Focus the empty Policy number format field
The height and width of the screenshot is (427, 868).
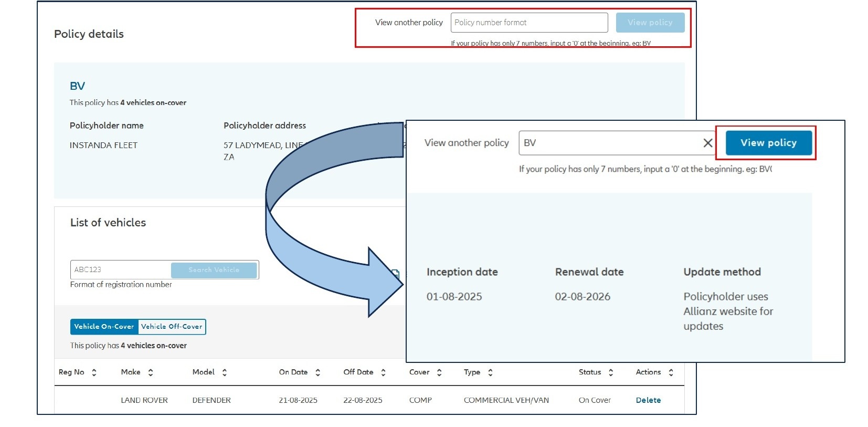tap(529, 23)
